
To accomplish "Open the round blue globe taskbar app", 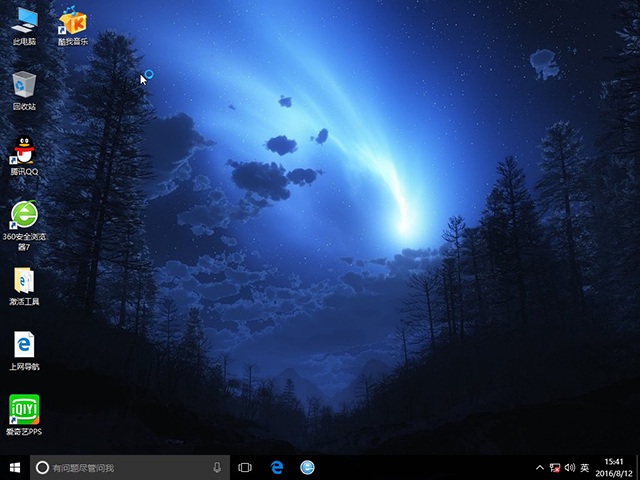I will (x=308, y=467).
